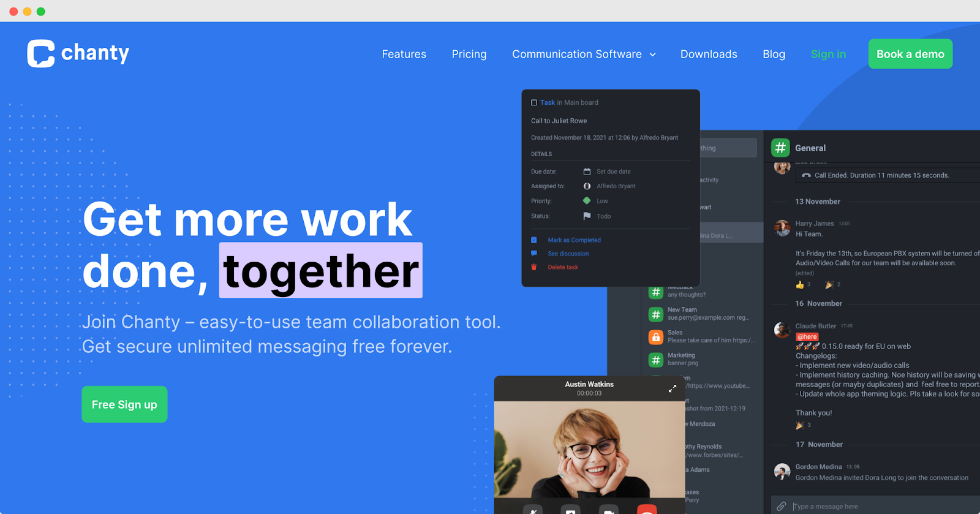Change the Low priority value
980x514 pixels.
(x=603, y=201)
